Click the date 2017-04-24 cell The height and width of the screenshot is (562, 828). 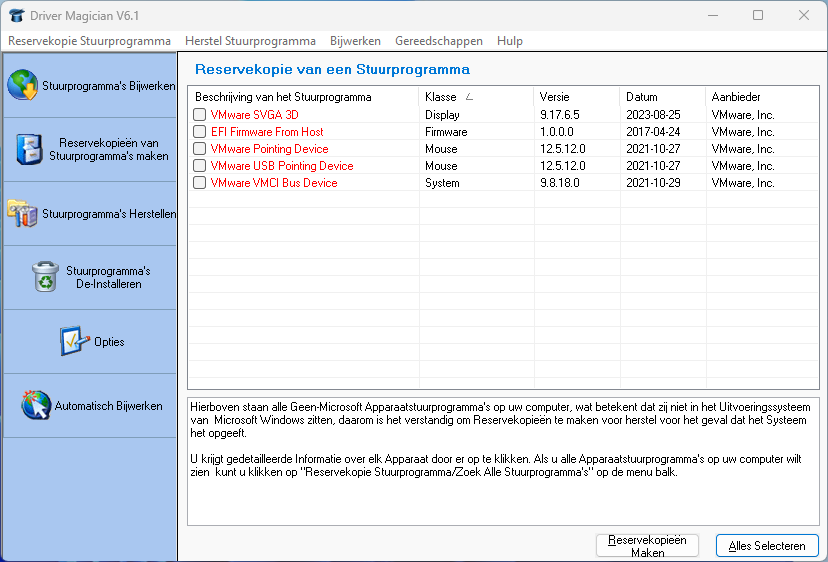point(653,132)
